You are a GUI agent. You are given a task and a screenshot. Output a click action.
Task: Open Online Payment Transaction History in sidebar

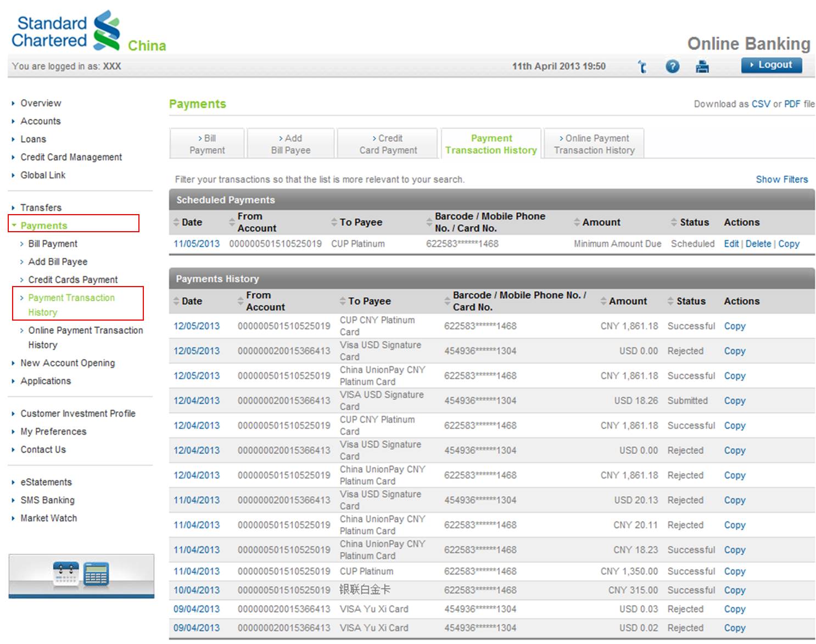point(86,337)
